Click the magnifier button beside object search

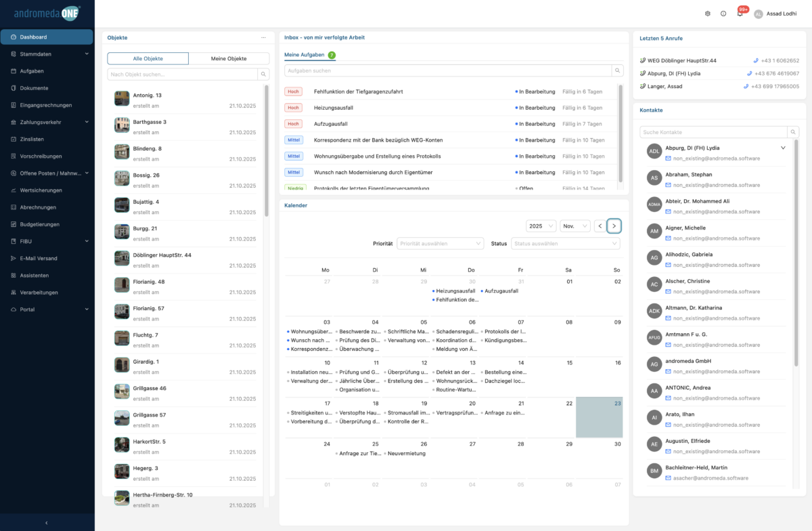click(x=264, y=74)
